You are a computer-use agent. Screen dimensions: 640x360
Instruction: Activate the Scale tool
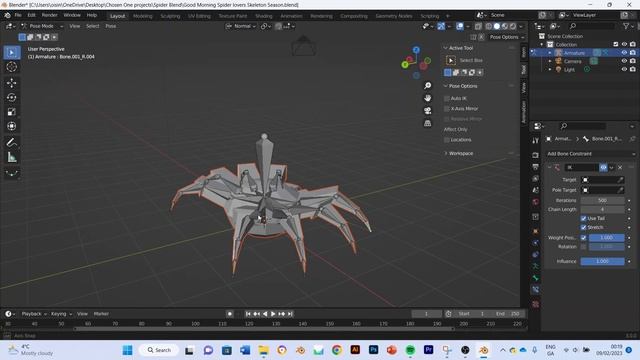[12, 112]
